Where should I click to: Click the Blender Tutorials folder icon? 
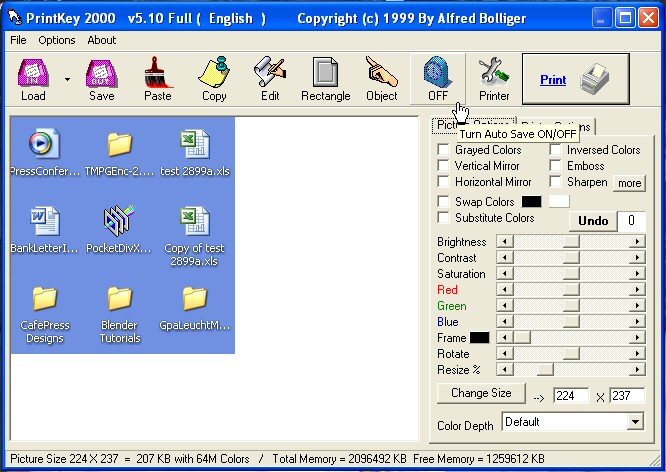pos(119,298)
